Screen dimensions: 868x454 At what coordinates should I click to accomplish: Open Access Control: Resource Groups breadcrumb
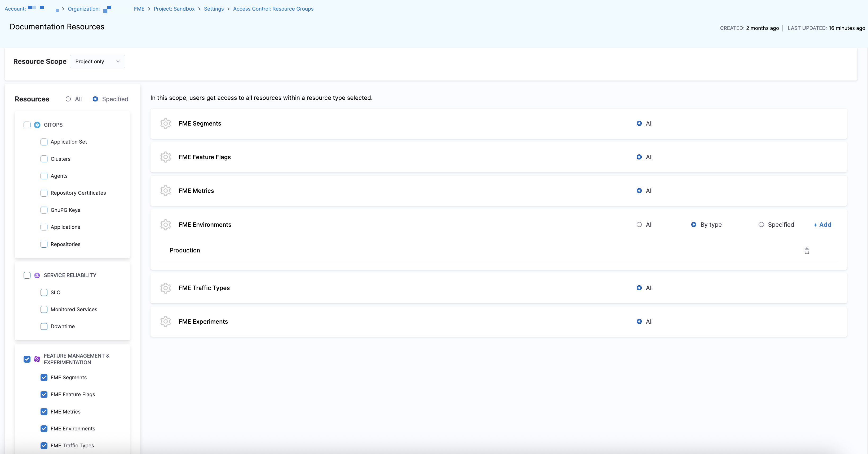tap(273, 9)
